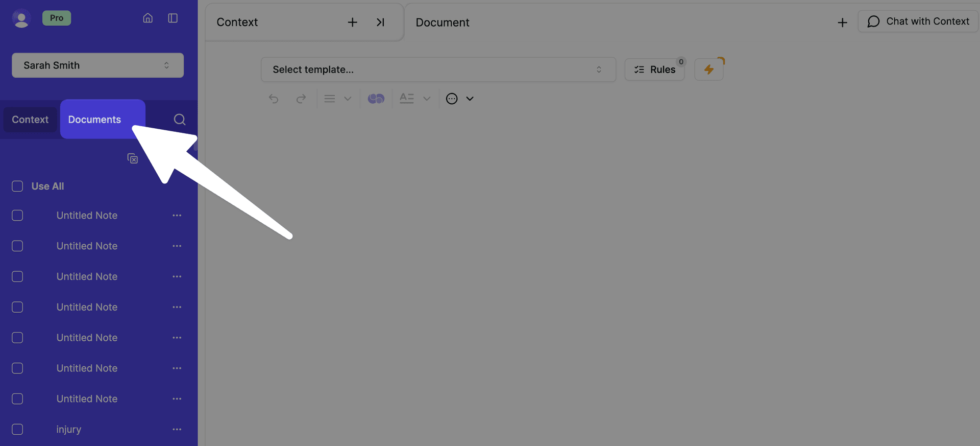Viewport: 980px width, 446px height.
Task: Click the redo arrow in editor toolbar
Action: [301, 99]
